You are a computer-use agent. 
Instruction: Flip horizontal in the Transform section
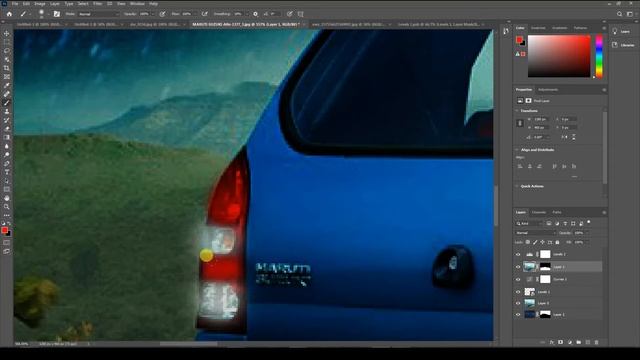(x=564, y=137)
